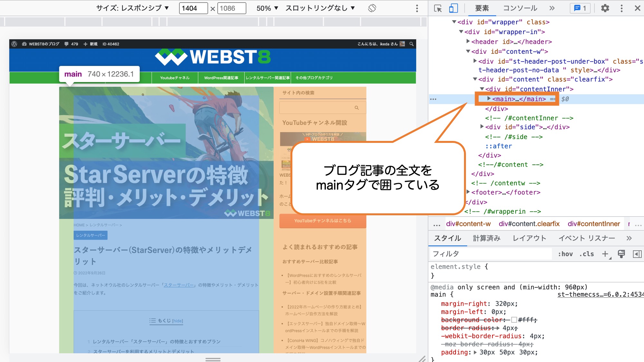Image resolution: width=644 pixels, height=362 pixels.
Task: Expand the padding shorthand property
Action: 475,352
